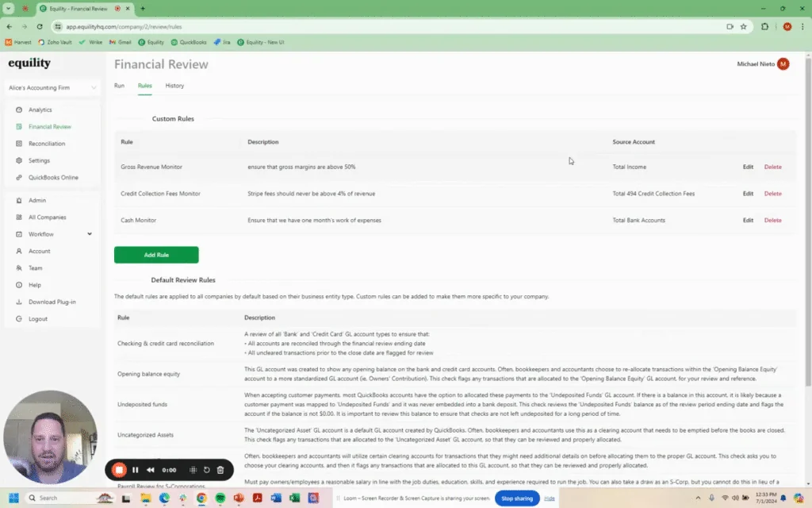812x508 pixels.
Task: Click the Add Rule button
Action: click(156, 254)
